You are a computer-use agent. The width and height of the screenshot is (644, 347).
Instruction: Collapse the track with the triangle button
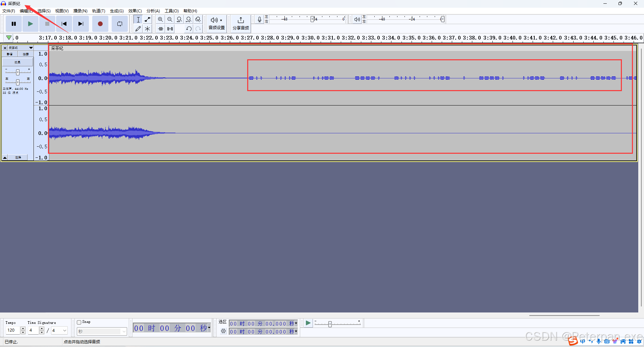pyautogui.click(x=5, y=157)
